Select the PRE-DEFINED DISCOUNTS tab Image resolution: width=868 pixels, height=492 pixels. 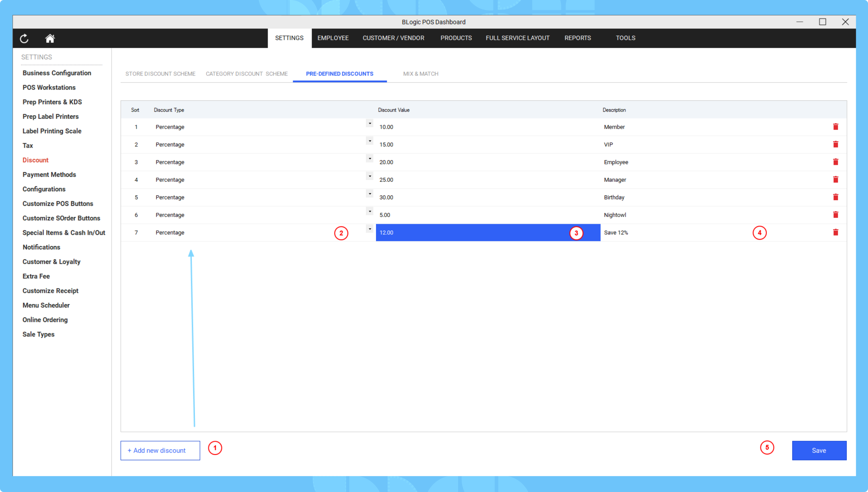click(339, 74)
